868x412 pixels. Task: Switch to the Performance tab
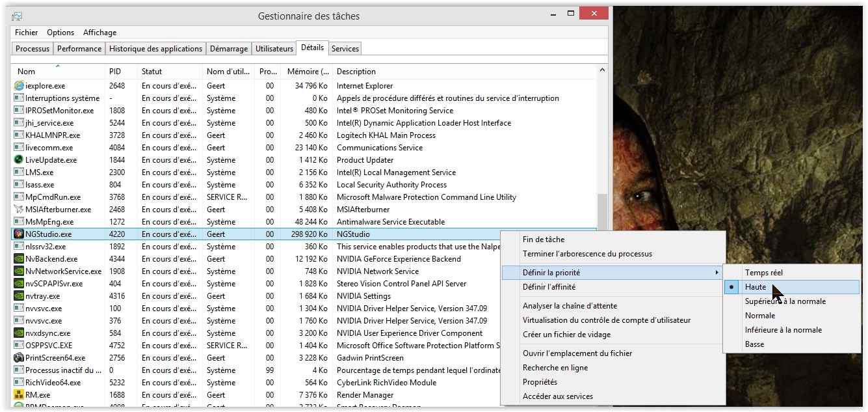pyautogui.click(x=79, y=49)
